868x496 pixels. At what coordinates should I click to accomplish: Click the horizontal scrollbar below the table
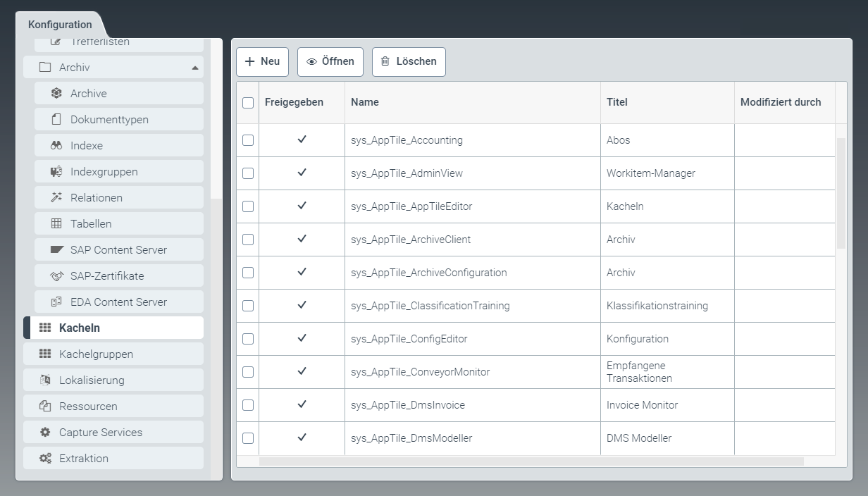click(x=531, y=461)
